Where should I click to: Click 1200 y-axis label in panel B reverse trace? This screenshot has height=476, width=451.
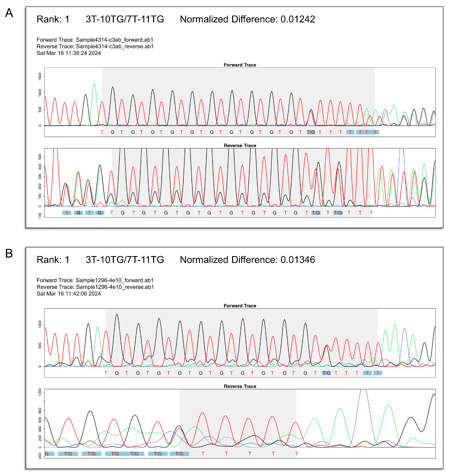point(40,392)
